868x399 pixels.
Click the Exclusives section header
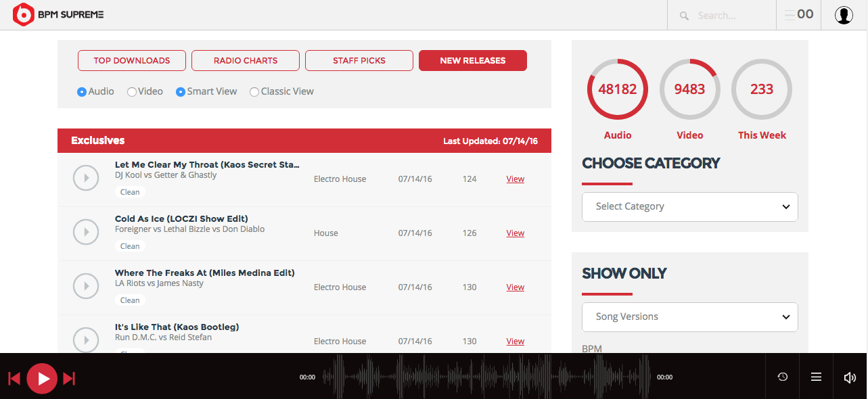tap(304, 141)
